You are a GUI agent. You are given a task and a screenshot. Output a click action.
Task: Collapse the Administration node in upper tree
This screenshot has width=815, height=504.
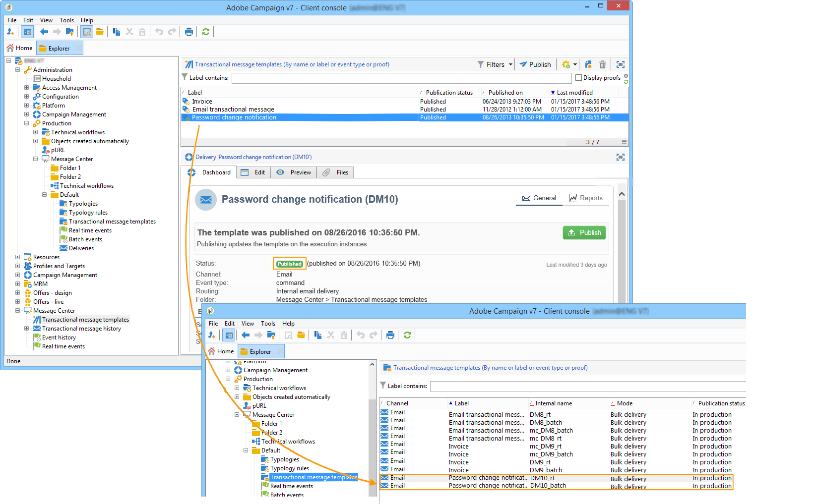18,70
